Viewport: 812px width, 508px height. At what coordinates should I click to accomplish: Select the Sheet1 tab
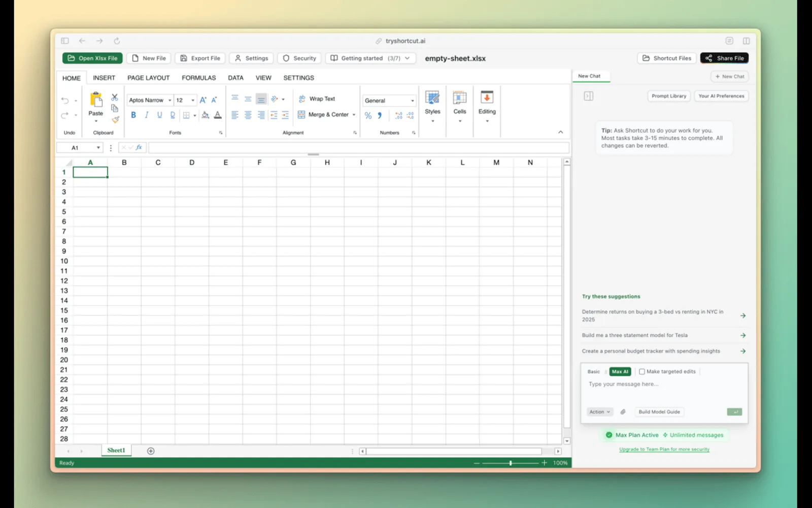pos(116,451)
